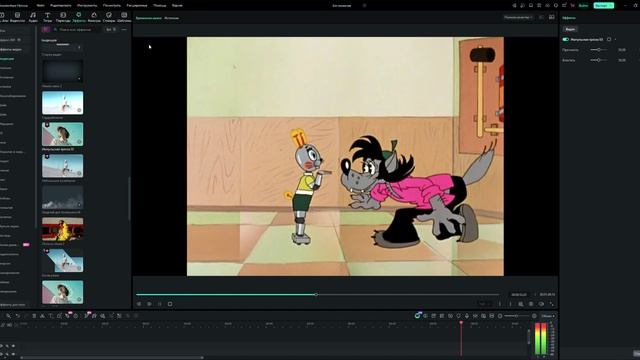Image resolution: width=640 pixels, height=360 pixels.
Task: Open the Tools menu
Action: click(x=87, y=5)
